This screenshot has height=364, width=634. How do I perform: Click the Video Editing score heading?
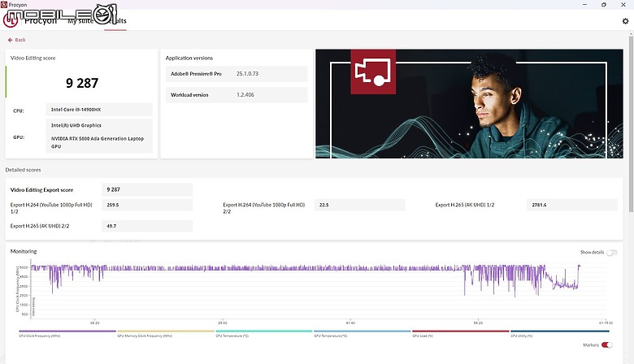pos(33,58)
